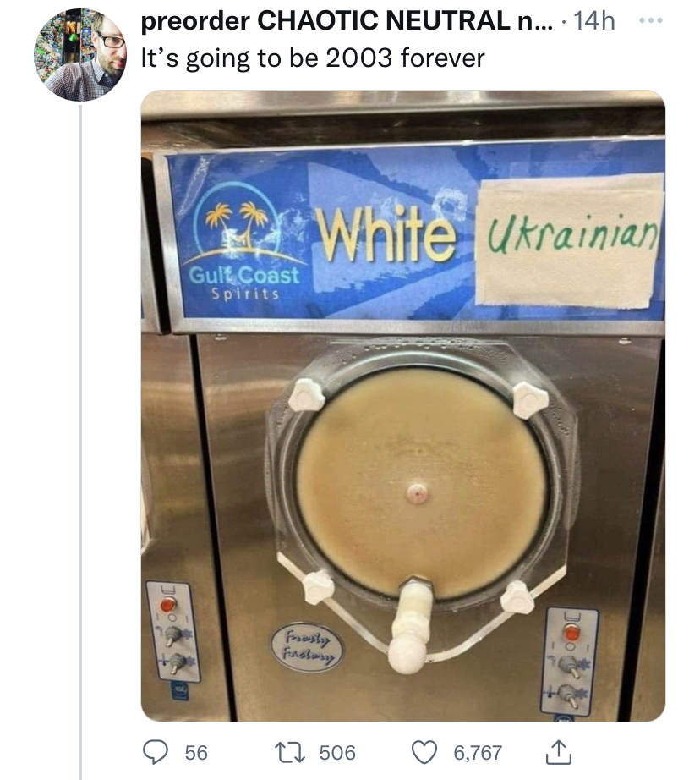Open the three-dot more options menu
Viewport: 700px width, 780px height.
click(651, 21)
